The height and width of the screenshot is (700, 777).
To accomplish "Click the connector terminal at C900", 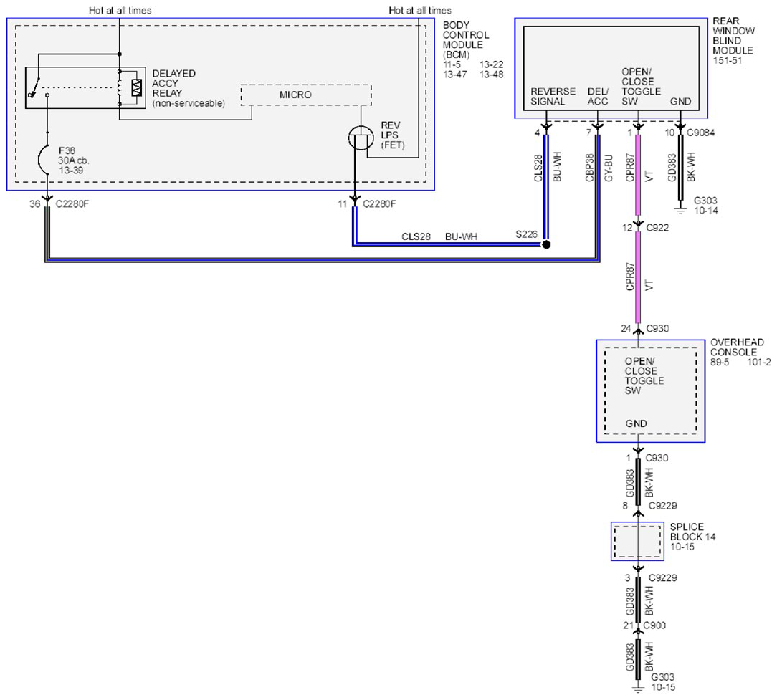I will click(638, 631).
